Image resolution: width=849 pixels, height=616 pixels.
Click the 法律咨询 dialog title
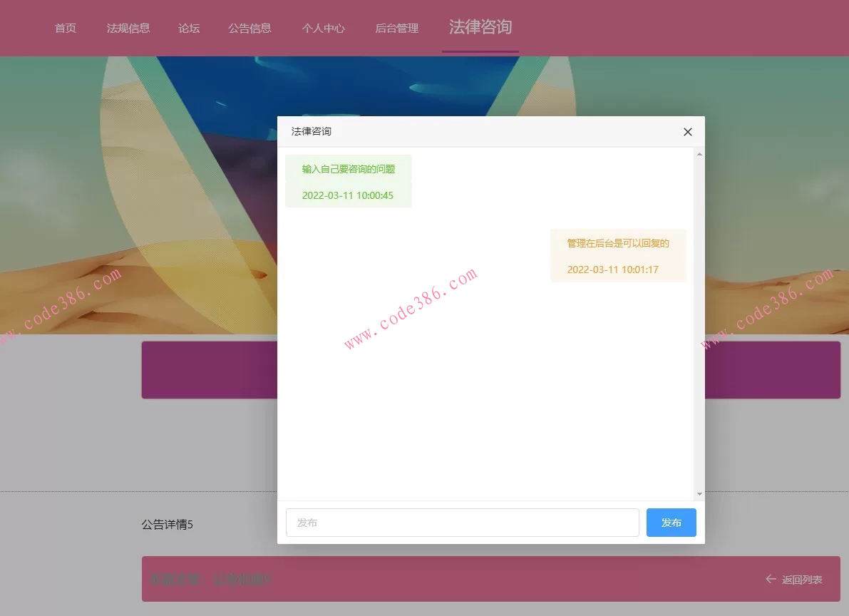pos(312,132)
